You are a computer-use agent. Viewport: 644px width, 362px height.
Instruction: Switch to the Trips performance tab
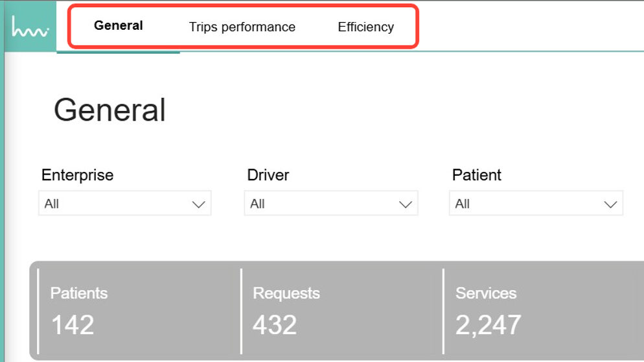242,27
